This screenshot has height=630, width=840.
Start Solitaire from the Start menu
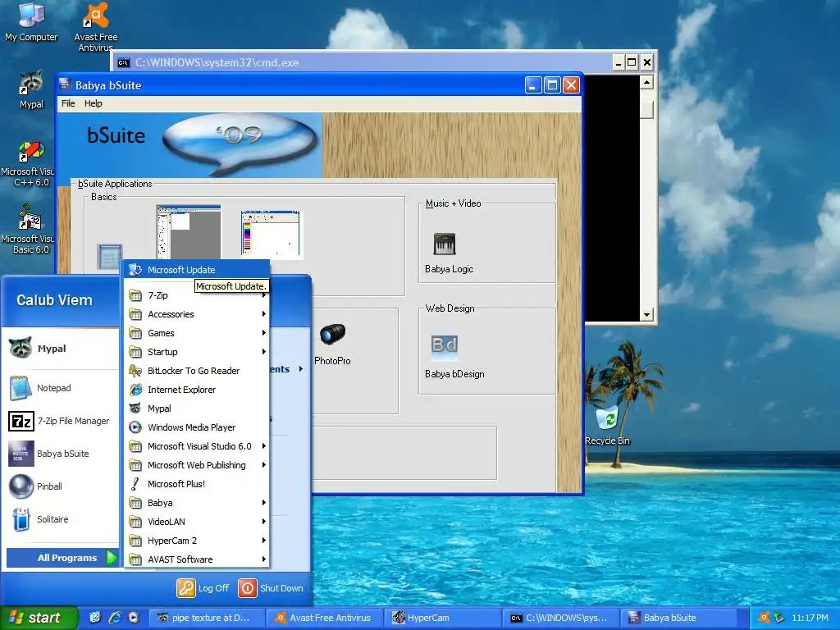pos(62,519)
